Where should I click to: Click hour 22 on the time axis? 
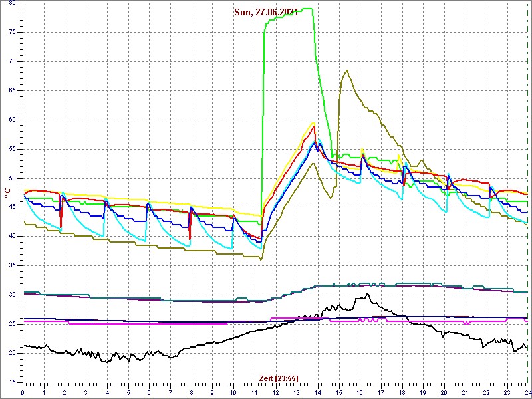(x=485, y=392)
